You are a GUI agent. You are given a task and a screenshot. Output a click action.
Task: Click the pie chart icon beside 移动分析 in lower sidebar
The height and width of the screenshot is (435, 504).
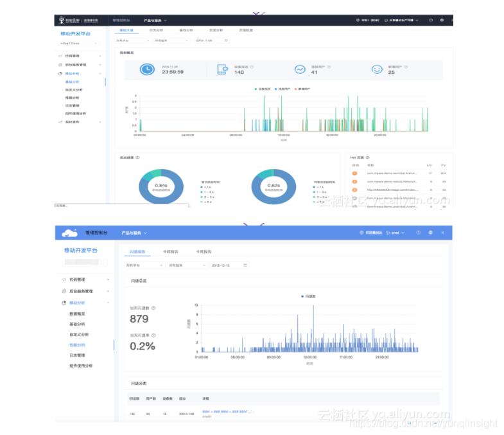(64, 303)
